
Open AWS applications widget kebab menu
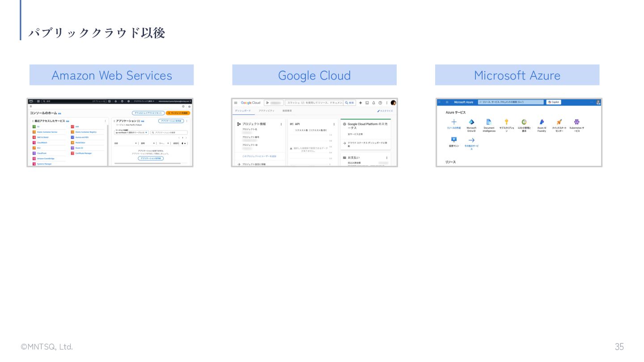pos(187,121)
